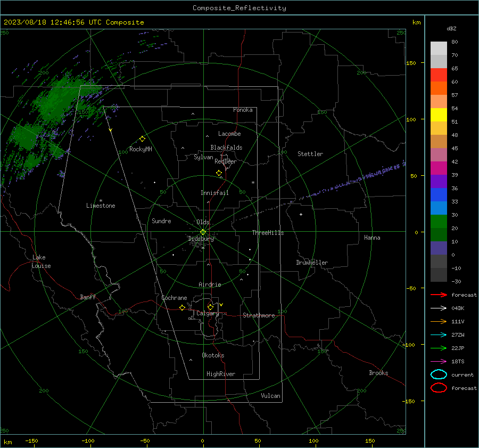This screenshot has width=479, height=448.
Task: Click the red forecast ellipse icon
Action: (x=439, y=388)
